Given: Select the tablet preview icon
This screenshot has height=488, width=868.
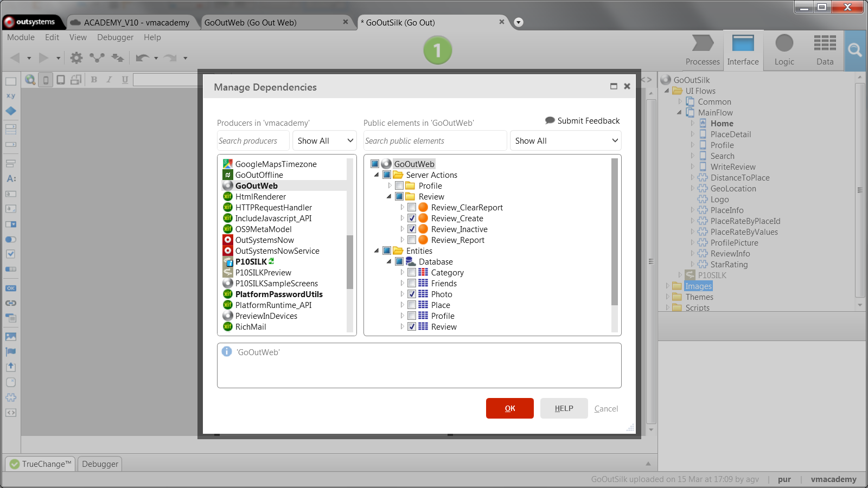Looking at the screenshot, I should [60, 79].
